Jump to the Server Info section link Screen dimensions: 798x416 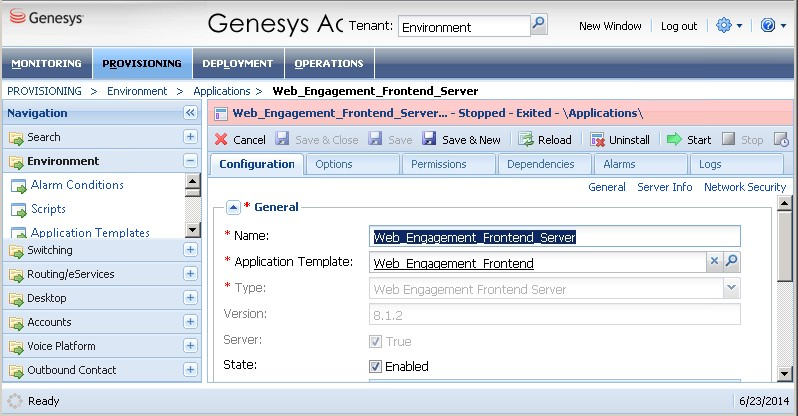coord(665,187)
